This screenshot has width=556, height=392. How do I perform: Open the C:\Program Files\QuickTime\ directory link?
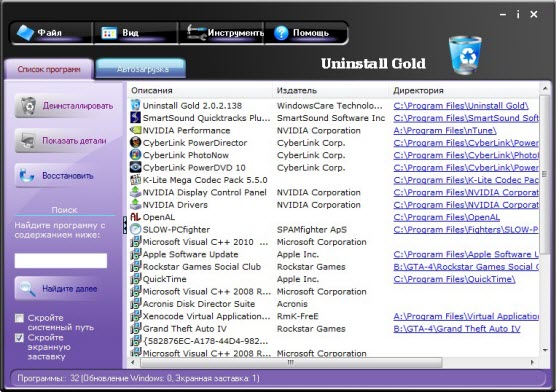(x=454, y=279)
